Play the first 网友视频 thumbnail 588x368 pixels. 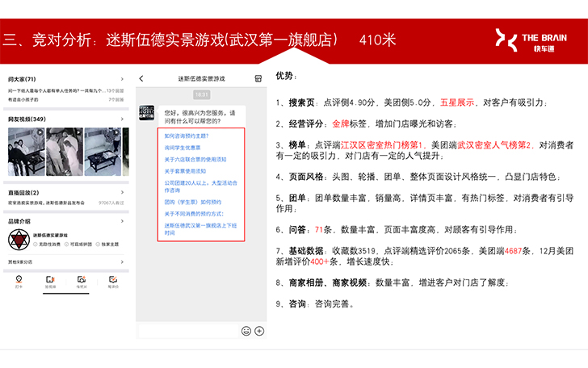click(x=26, y=152)
